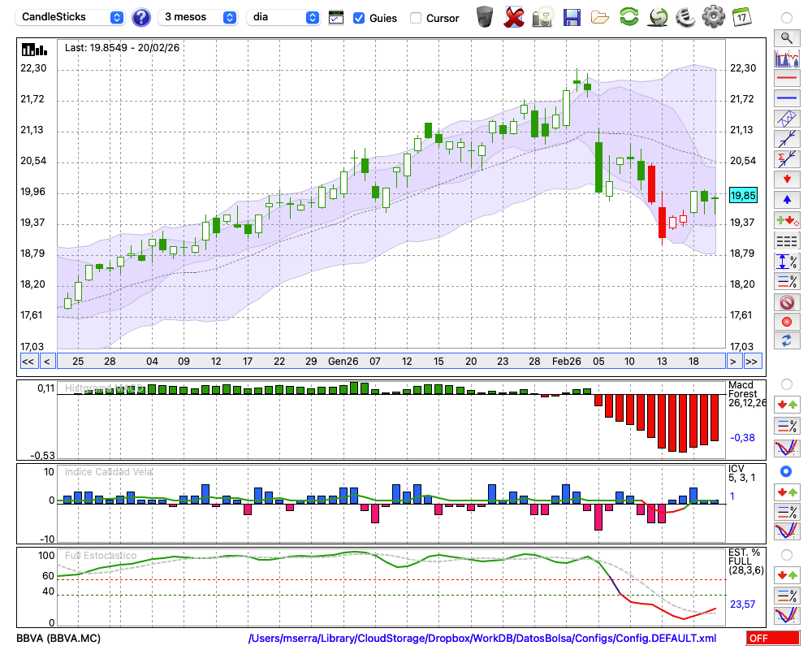Open the 'dia' interval dropdown
812x650 pixels.
[283, 17]
